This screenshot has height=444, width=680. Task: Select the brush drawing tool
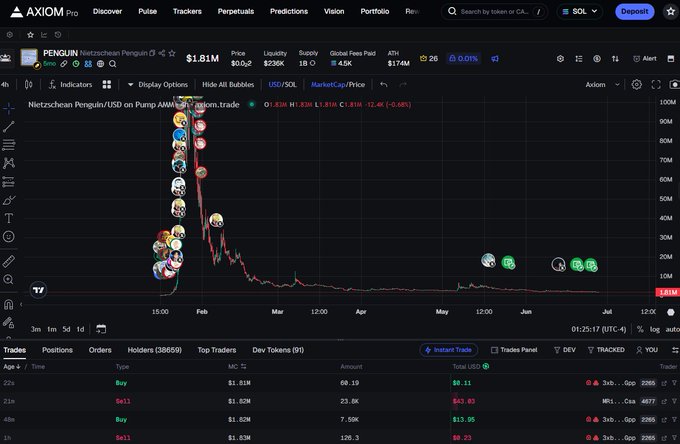[9, 200]
